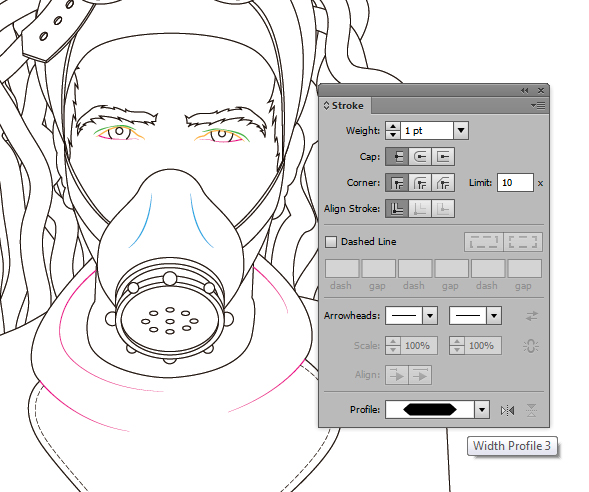Link start and end arrowhead scales
This screenshot has width=589, height=492.
tap(531, 346)
